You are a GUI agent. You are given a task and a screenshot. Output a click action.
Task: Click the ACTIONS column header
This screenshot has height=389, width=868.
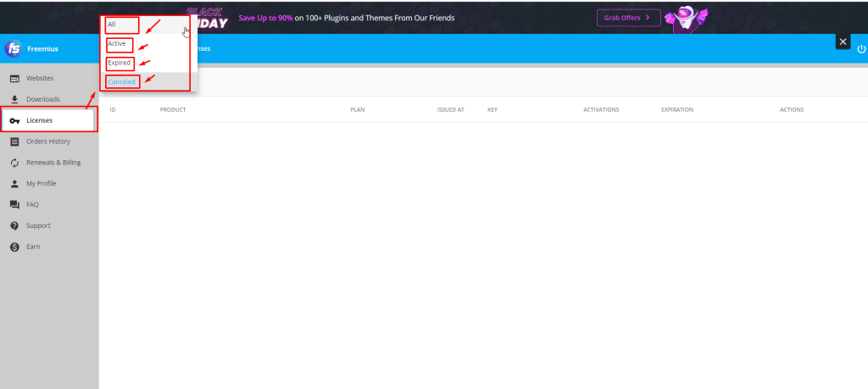coord(792,109)
